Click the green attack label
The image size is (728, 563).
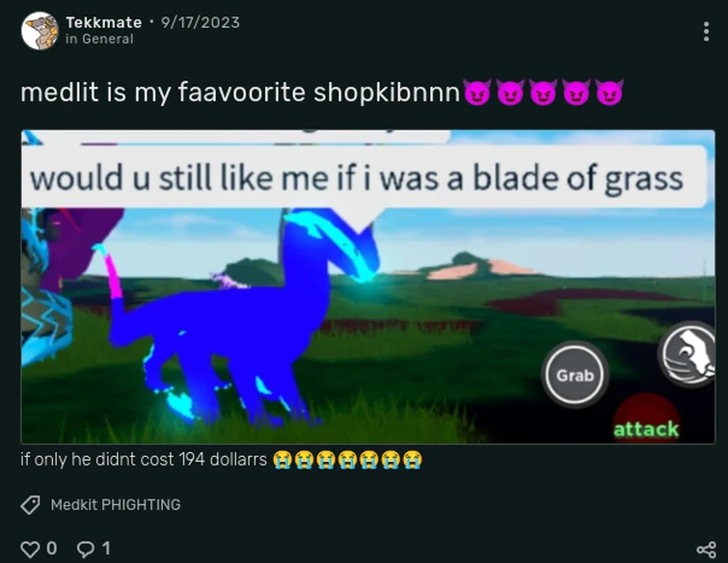tap(646, 429)
